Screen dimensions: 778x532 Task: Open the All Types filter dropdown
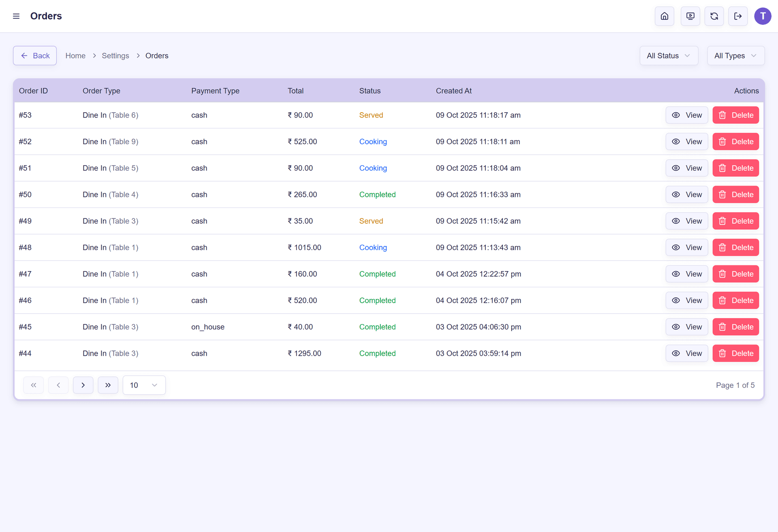735,56
